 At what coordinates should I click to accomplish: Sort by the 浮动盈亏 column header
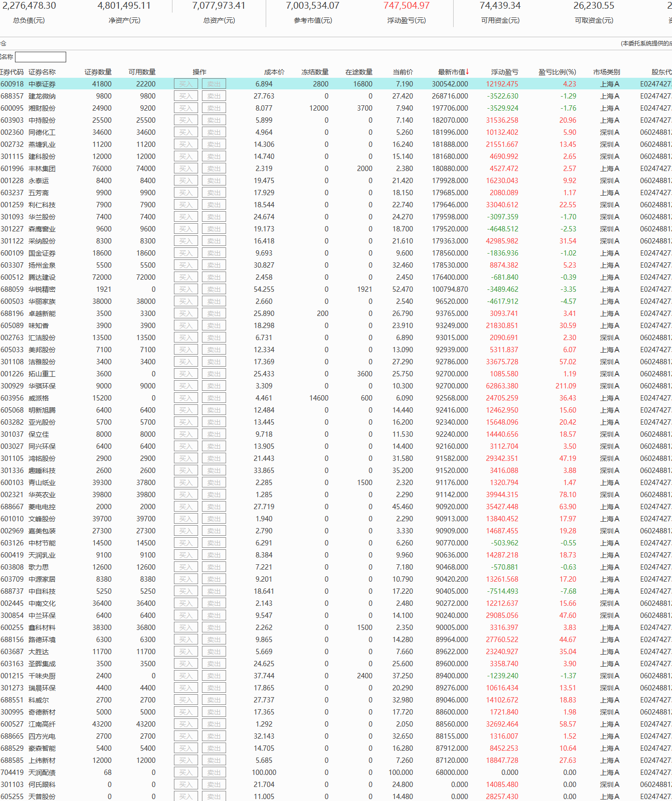tap(504, 72)
